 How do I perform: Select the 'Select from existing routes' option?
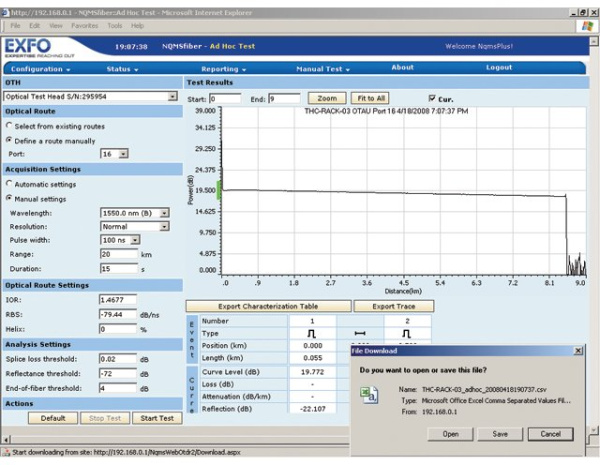pyautogui.click(x=10, y=129)
